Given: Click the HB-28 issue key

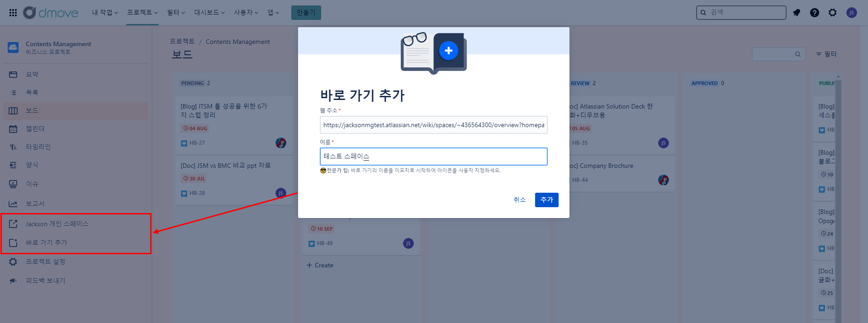Looking at the screenshot, I should click(x=197, y=193).
